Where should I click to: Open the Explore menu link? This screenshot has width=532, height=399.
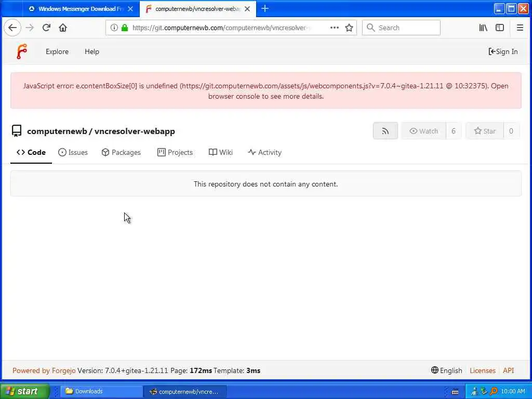(57, 51)
